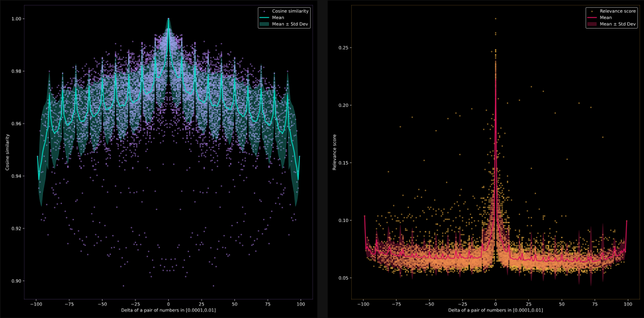Click the 0.90 tick on cosine similarity axis
The height and width of the screenshot is (318, 644).
pyautogui.click(x=18, y=281)
